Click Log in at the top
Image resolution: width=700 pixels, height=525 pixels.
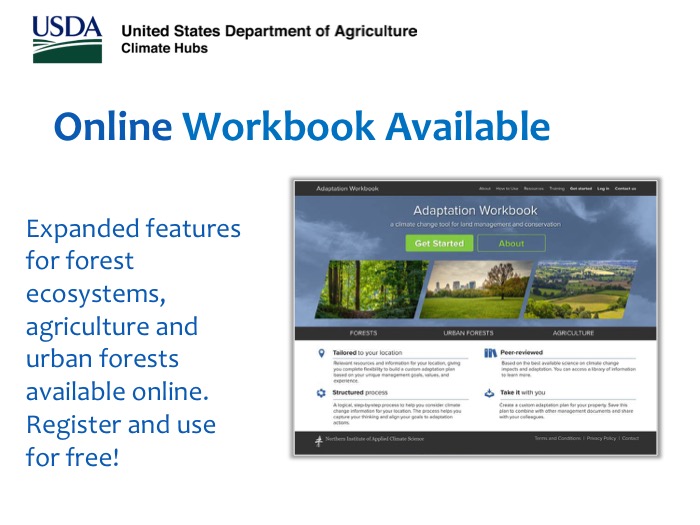point(603,188)
